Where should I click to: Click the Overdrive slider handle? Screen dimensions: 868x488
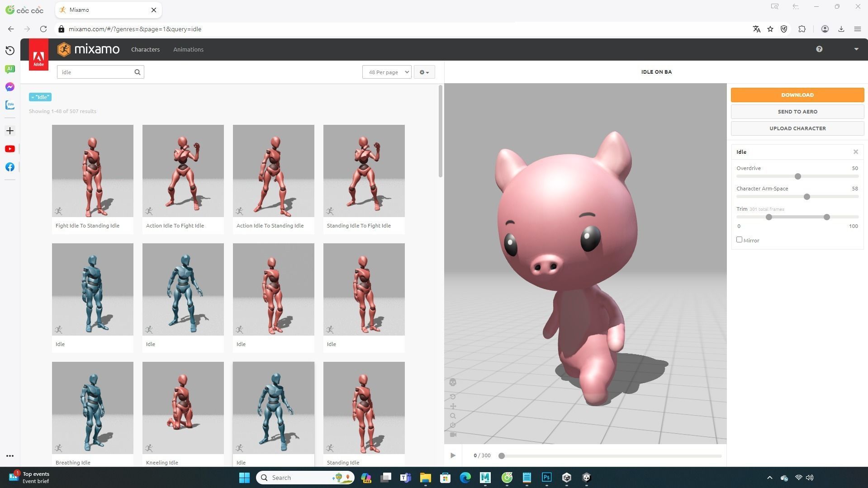798,176
